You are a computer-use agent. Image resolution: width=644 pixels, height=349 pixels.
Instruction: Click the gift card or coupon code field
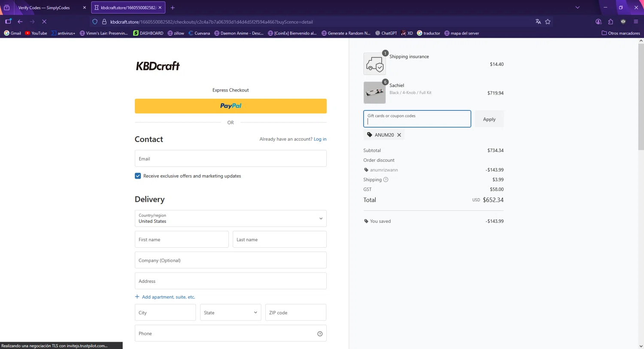[x=417, y=119]
